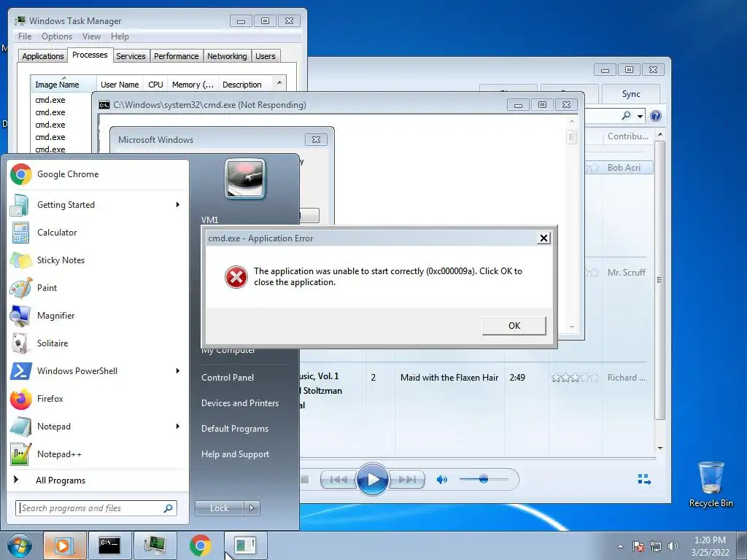
Task: Open the Recycle Bin desktop icon
Action: click(711, 484)
